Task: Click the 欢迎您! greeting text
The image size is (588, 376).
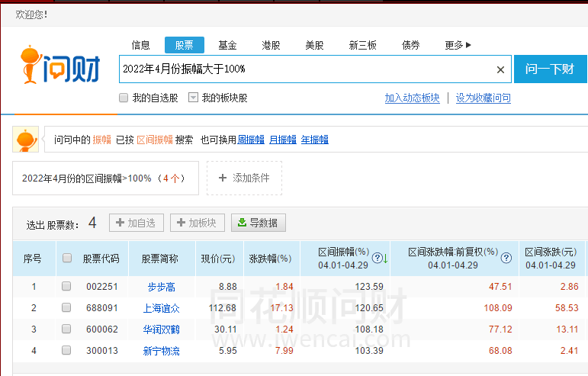Action: point(31,14)
